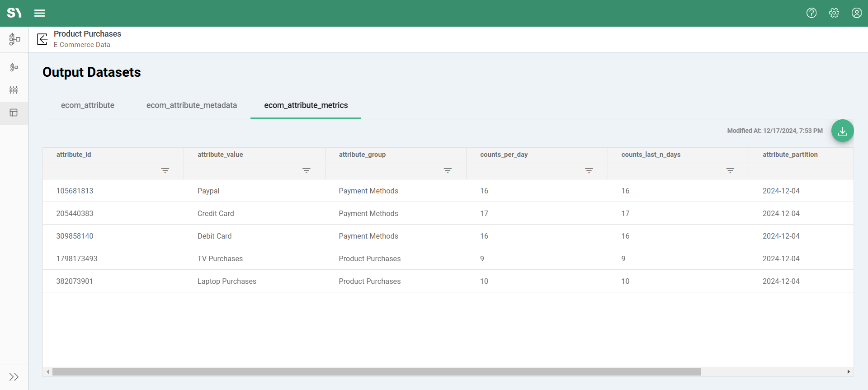Viewport: 868px width, 390px height.
Task: Open the settings gear icon
Action: point(834,13)
